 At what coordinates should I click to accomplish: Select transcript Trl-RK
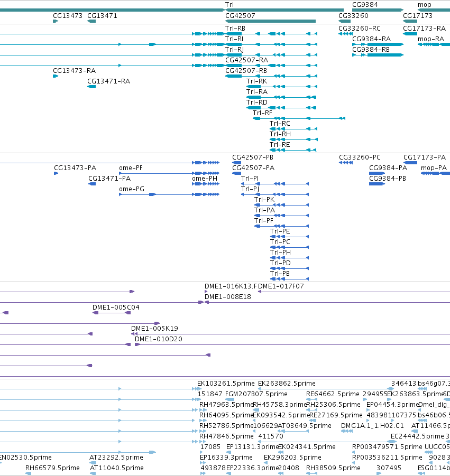[x=257, y=81]
